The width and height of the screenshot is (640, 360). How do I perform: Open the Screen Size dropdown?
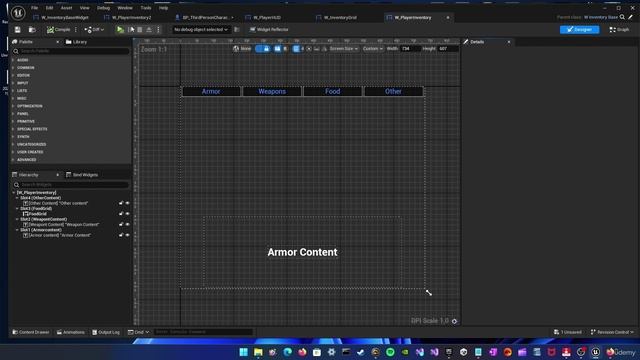click(x=344, y=49)
